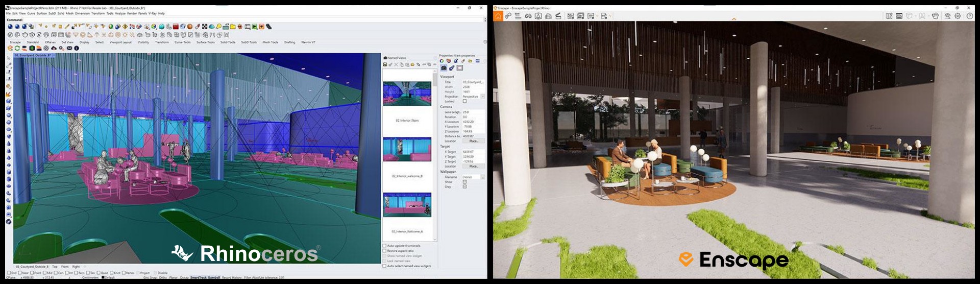Open the File menu in Rhino
The image size is (980, 284).
click(8, 13)
